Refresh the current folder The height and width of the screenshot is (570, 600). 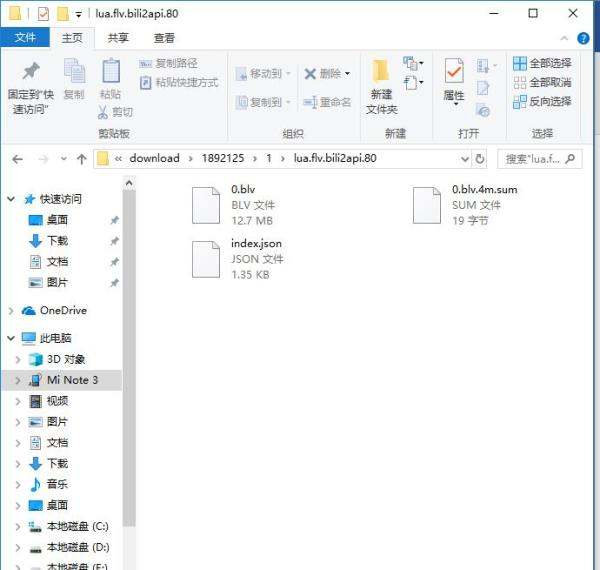(479, 159)
